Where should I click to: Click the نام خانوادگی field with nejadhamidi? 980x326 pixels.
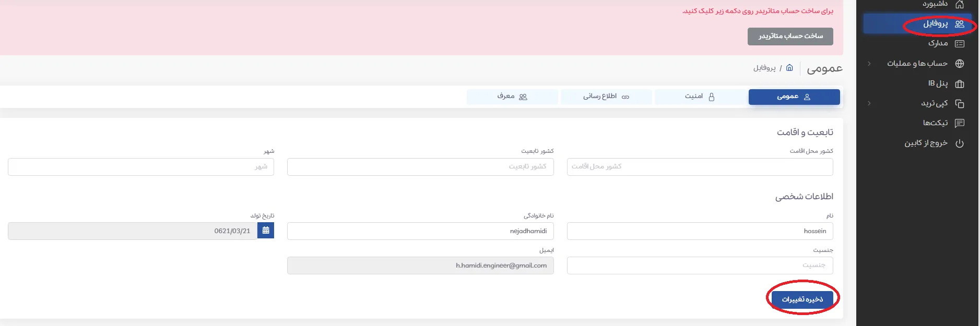point(420,231)
